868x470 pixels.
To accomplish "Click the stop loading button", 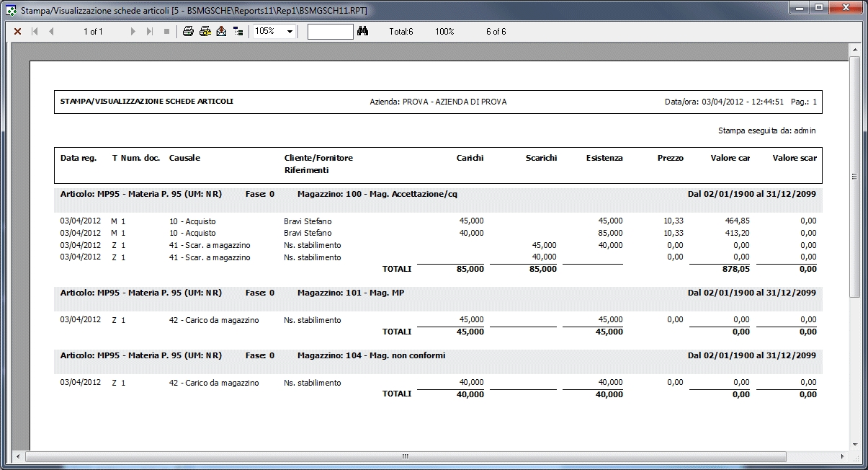I will click(166, 32).
